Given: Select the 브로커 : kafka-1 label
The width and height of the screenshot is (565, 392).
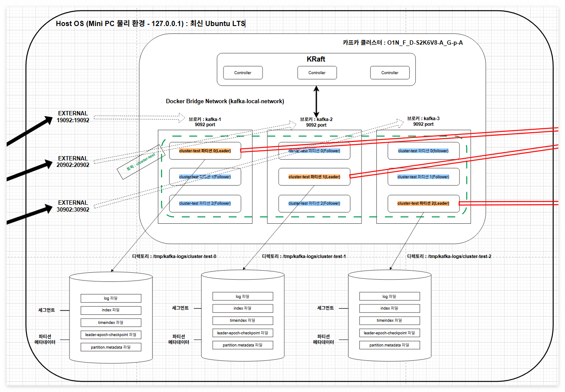Looking at the screenshot, I should (x=205, y=122).
